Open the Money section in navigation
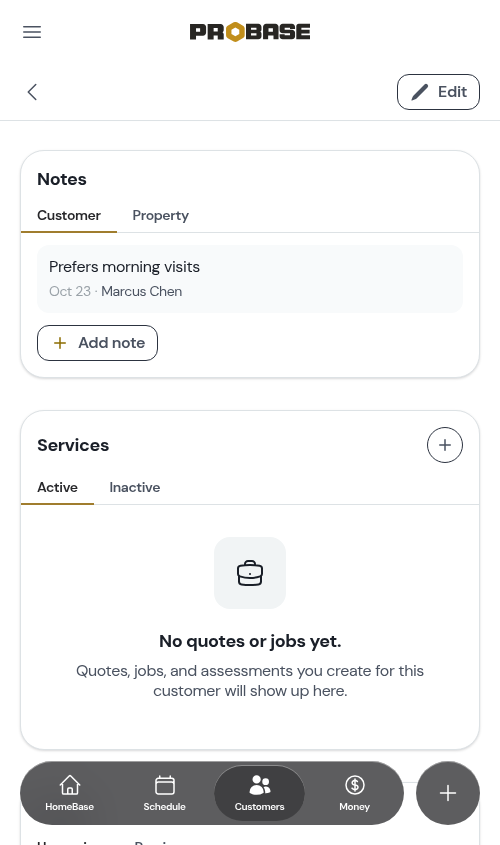 (x=355, y=793)
